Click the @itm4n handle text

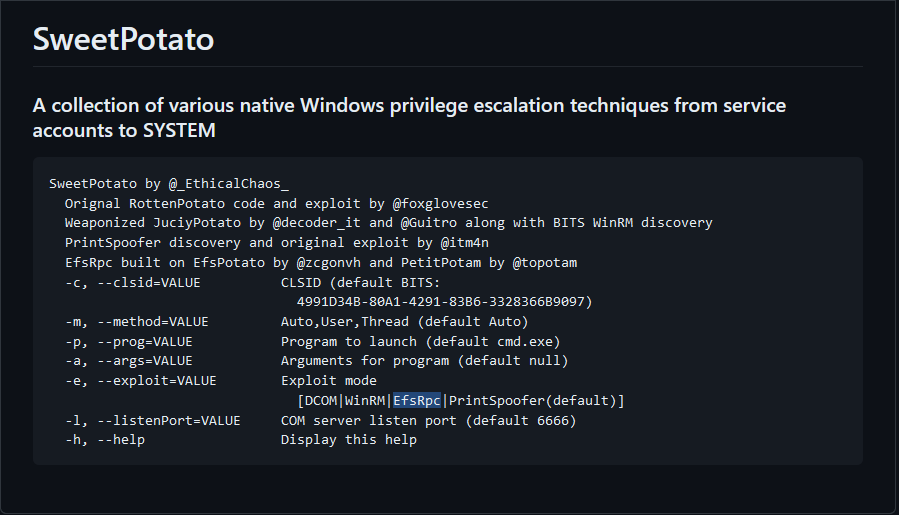pos(464,243)
